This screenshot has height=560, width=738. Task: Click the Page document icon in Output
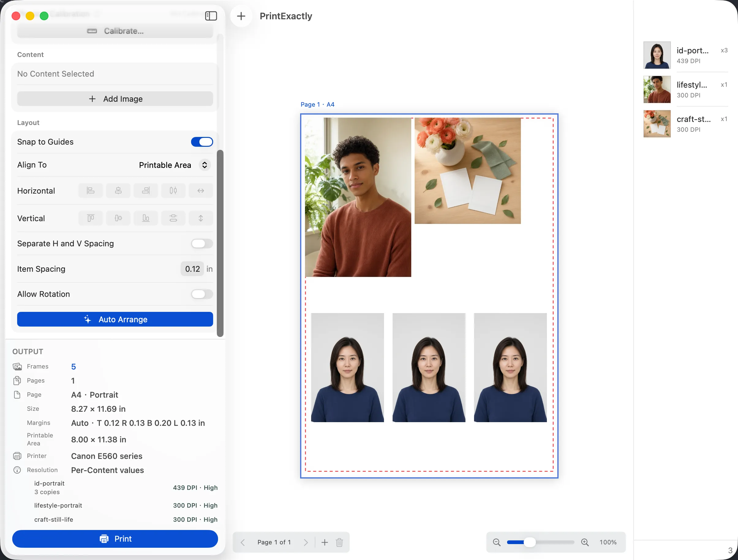(x=17, y=395)
